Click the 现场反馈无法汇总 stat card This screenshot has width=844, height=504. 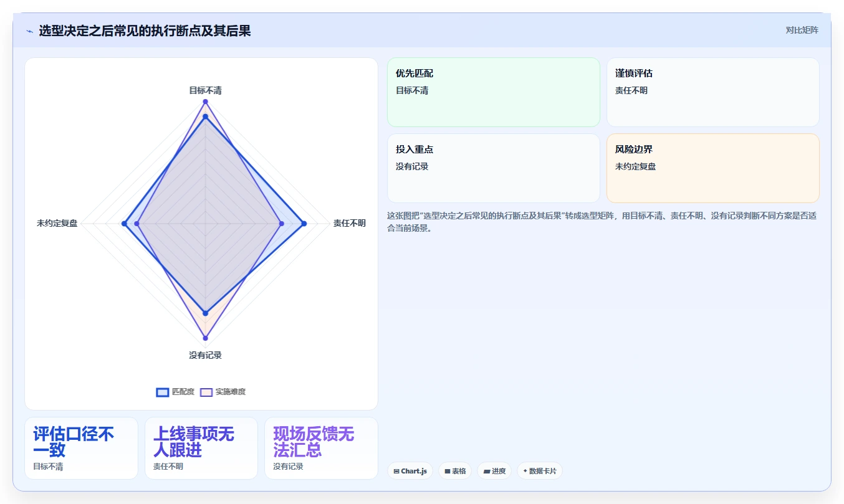click(x=321, y=448)
